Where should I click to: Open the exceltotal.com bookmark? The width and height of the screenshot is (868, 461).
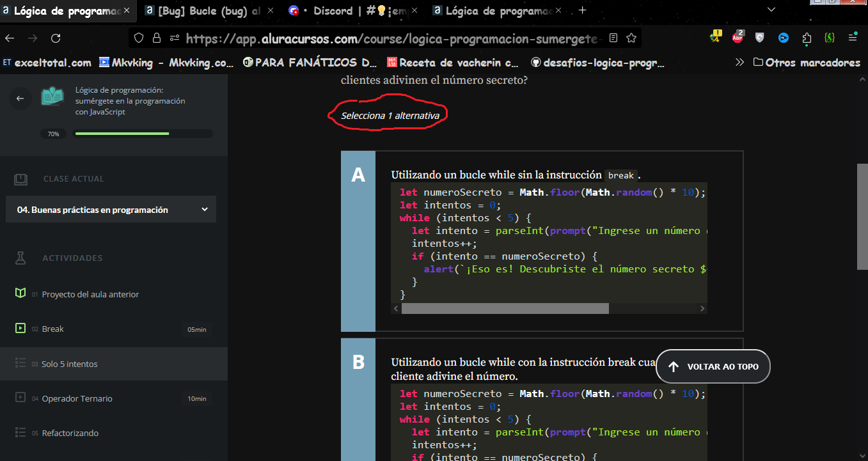click(47, 63)
